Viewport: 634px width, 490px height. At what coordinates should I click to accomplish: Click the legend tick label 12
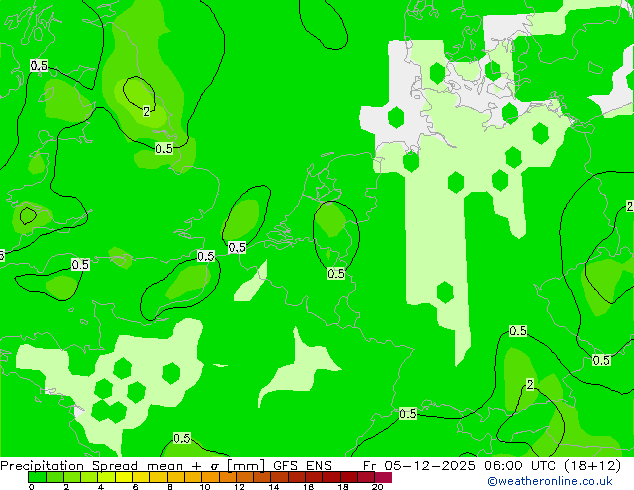pos(239,487)
